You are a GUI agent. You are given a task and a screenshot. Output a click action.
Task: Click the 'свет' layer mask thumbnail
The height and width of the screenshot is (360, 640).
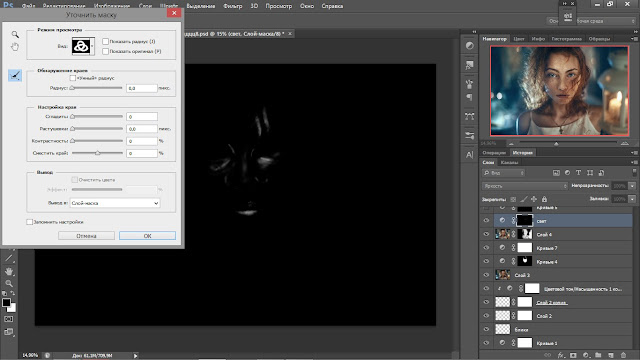click(x=524, y=220)
